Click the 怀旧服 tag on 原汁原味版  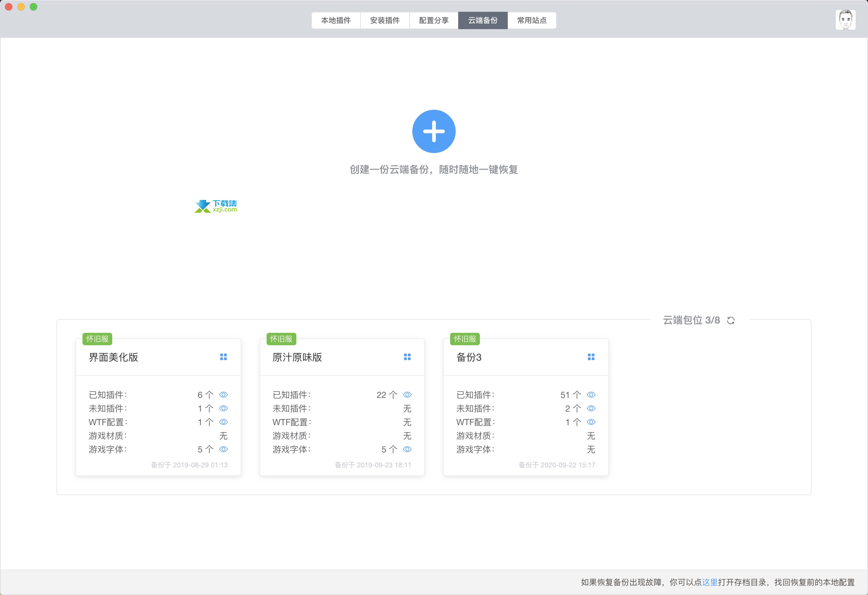click(281, 339)
